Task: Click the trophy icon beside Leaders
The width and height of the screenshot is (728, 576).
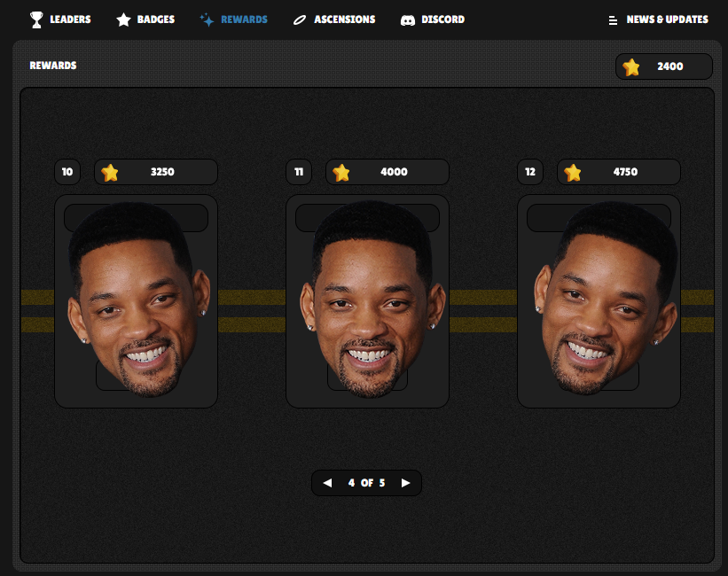Action: tap(36, 19)
